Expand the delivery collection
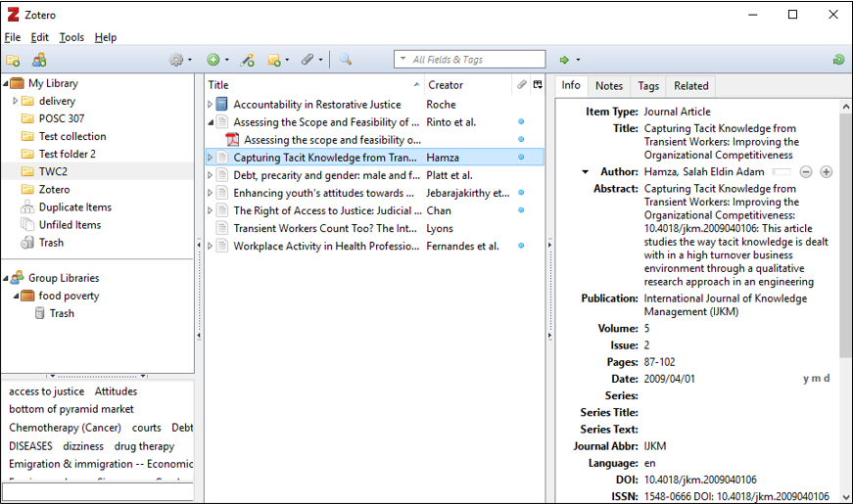This screenshot has width=853, height=504. point(16,101)
